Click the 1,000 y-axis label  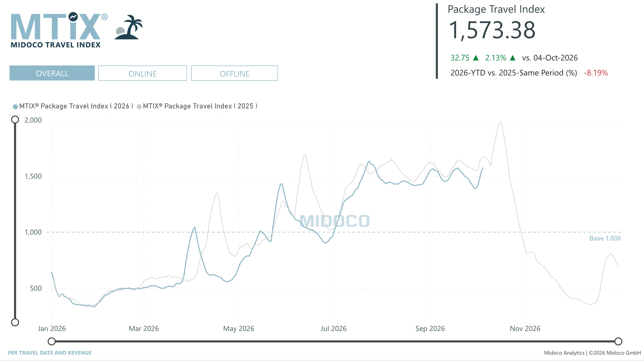[33, 232]
